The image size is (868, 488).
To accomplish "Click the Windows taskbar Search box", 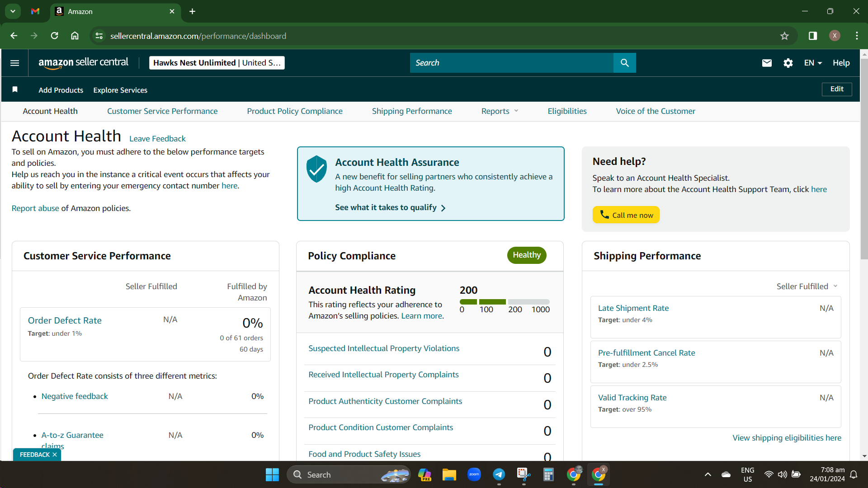I will pos(349,475).
